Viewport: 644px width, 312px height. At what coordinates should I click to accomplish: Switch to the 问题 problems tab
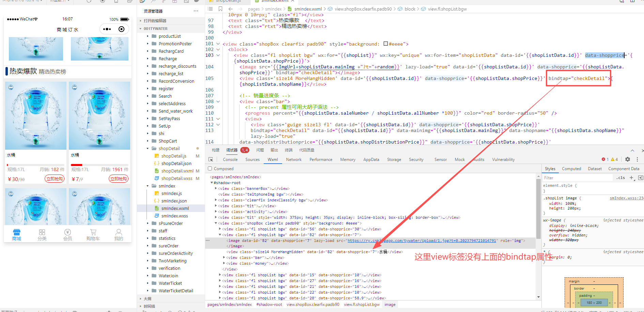pos(260,150)
